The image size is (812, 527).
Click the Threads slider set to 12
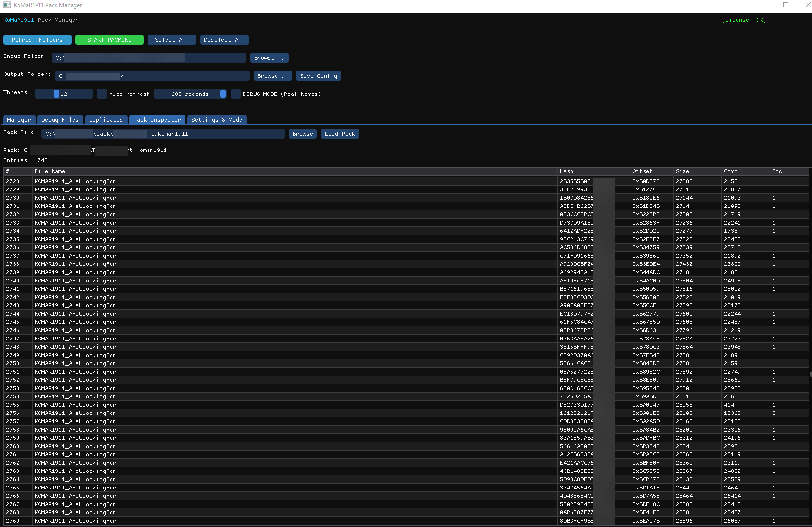[x=64, y=94]
